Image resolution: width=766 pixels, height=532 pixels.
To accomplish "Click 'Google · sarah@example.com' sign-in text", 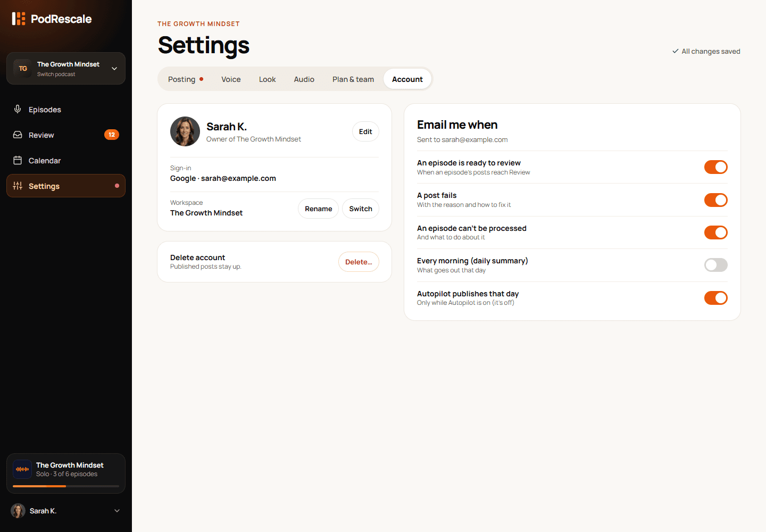I will coord(223,178).
